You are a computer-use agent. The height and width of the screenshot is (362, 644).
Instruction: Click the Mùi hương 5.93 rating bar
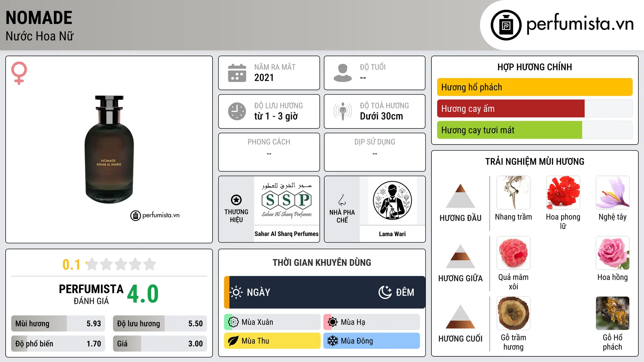point(58,323)
